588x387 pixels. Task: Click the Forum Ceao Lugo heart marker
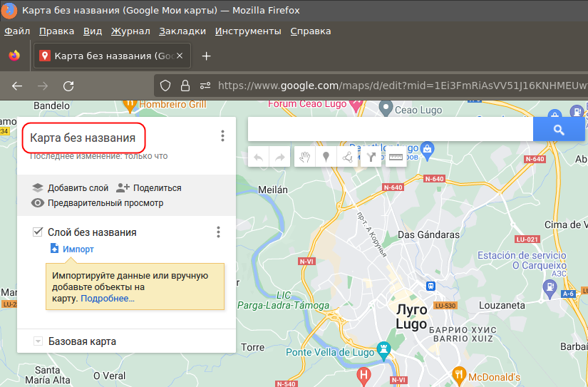point(356,105)
